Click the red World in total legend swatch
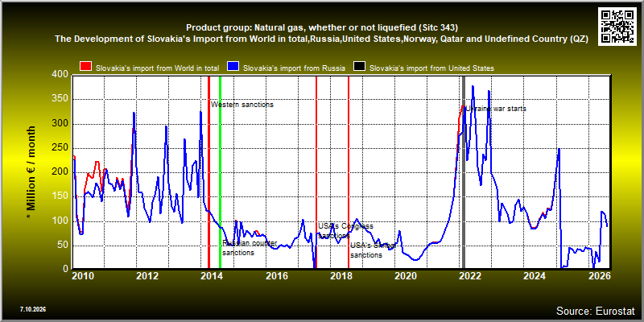This screenshot has height=322, width=644. coord(86,68)
